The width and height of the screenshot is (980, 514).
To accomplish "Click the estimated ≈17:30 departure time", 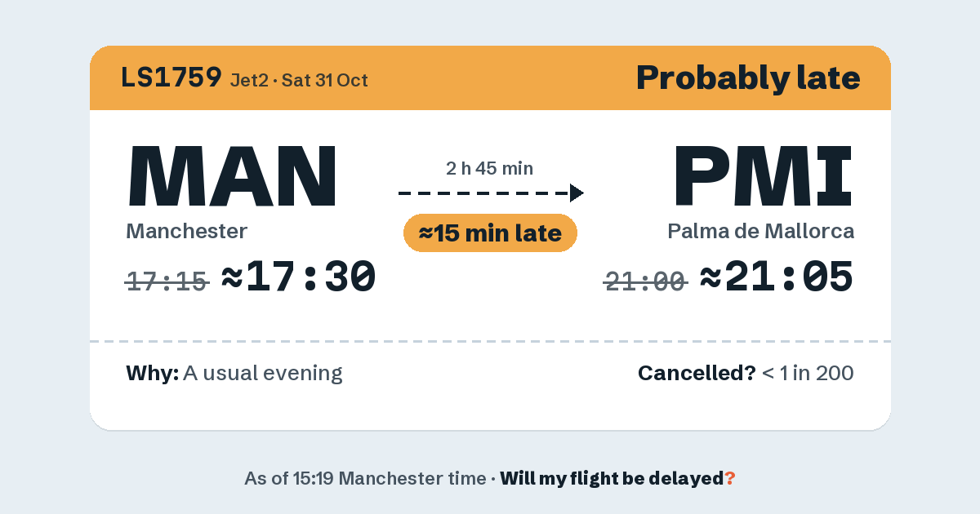I will pyautogui.click(x=300, y=277).
